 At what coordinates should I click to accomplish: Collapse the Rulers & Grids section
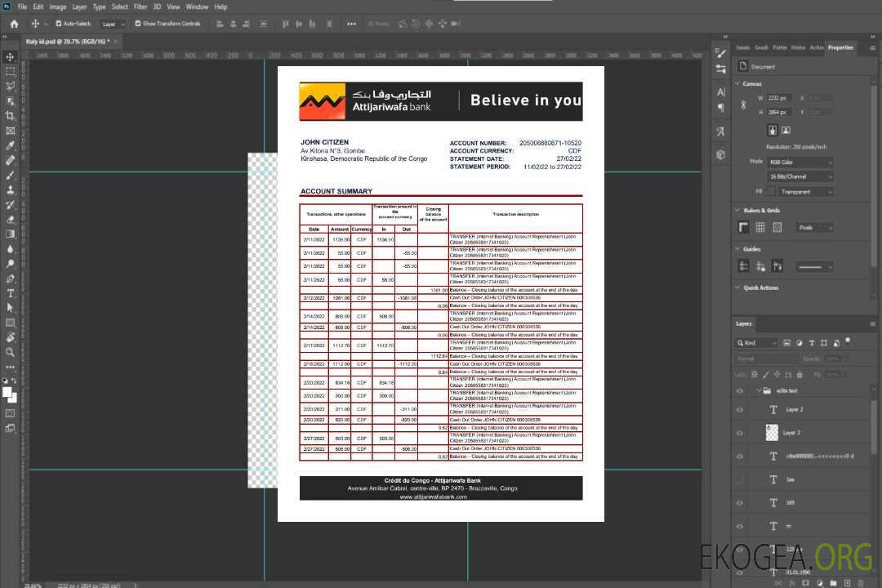737,210
